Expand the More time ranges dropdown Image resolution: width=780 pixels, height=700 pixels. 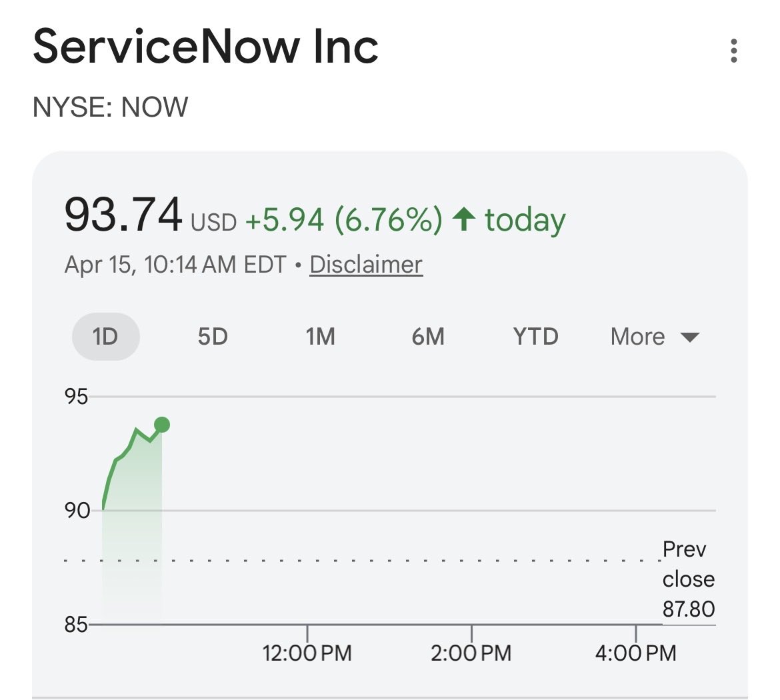[x=655, y=337]
